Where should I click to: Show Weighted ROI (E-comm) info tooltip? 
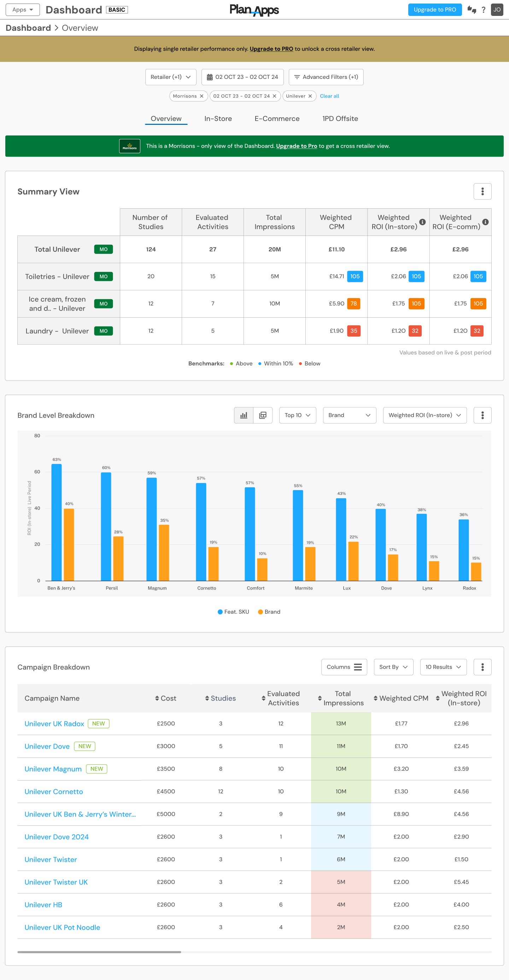(x=485, y=222)
